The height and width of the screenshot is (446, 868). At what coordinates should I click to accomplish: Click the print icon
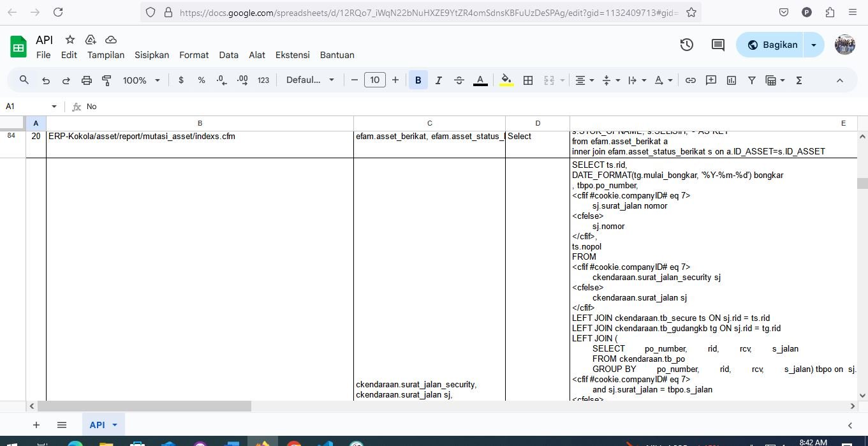[87, 80]
